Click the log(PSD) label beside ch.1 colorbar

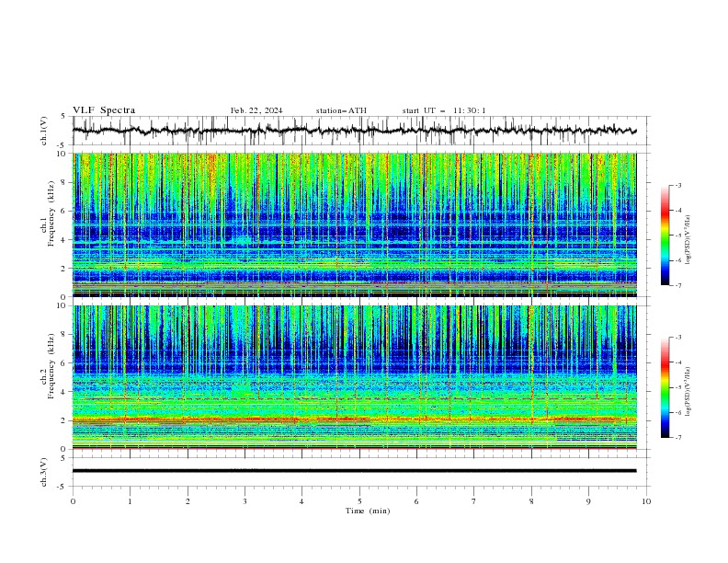pos(688,240)
